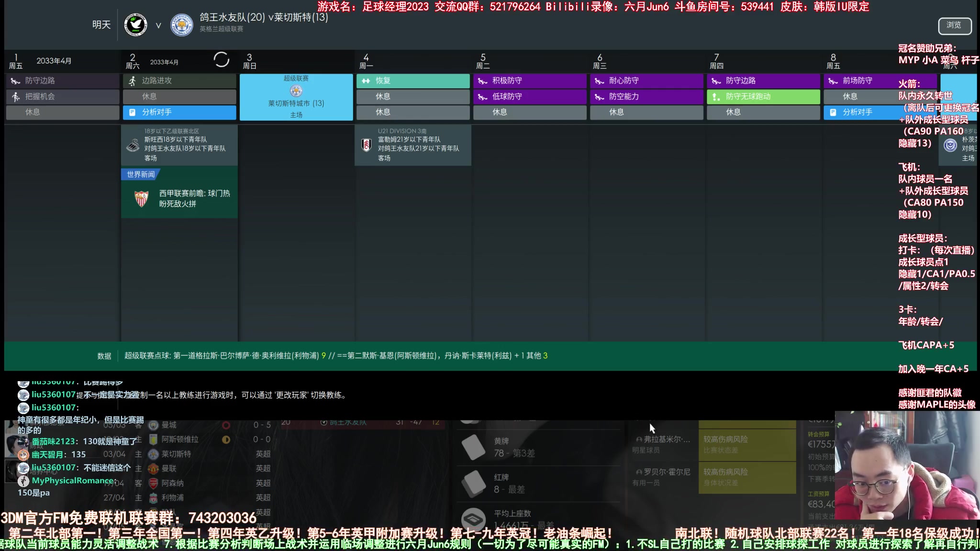
Task: Select Tuesday's 积极防守 session
Action: 530,81
